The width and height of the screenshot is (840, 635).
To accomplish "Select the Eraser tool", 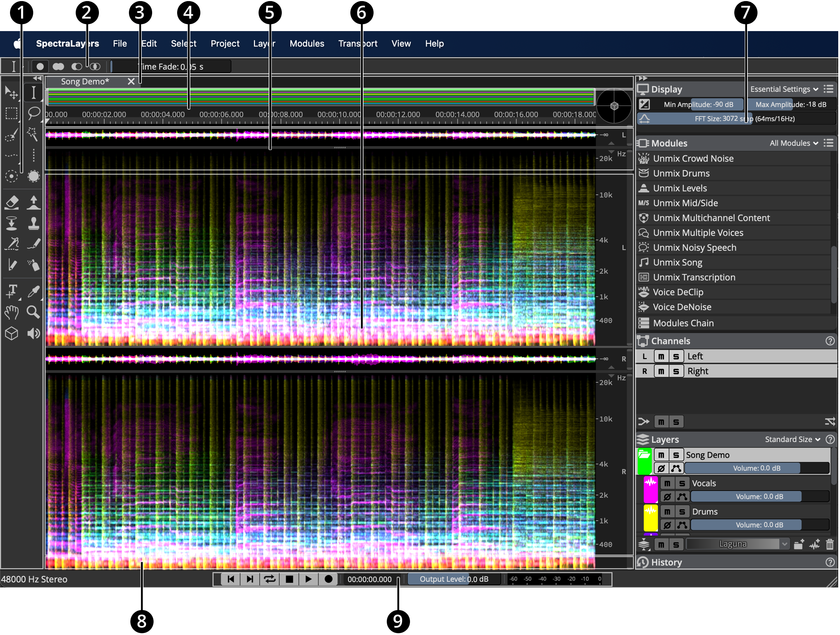I will click(x=12, y=202).
